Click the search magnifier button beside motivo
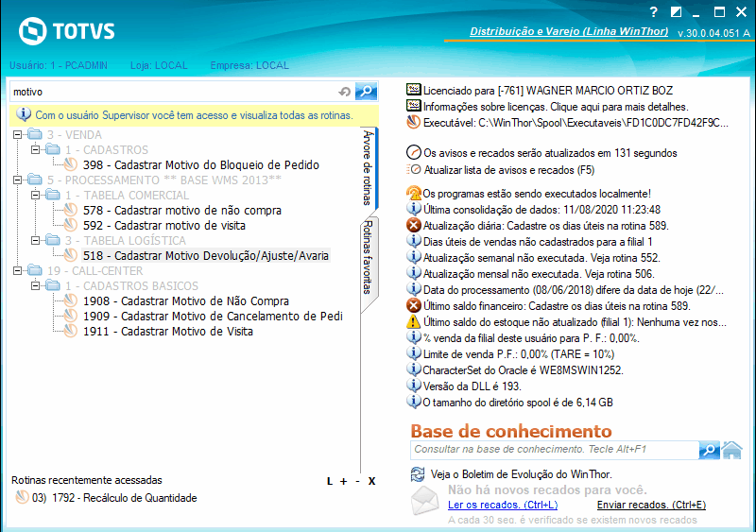Image resolution: width=756 pixels, height=532 pixels. tap(366, 91)
